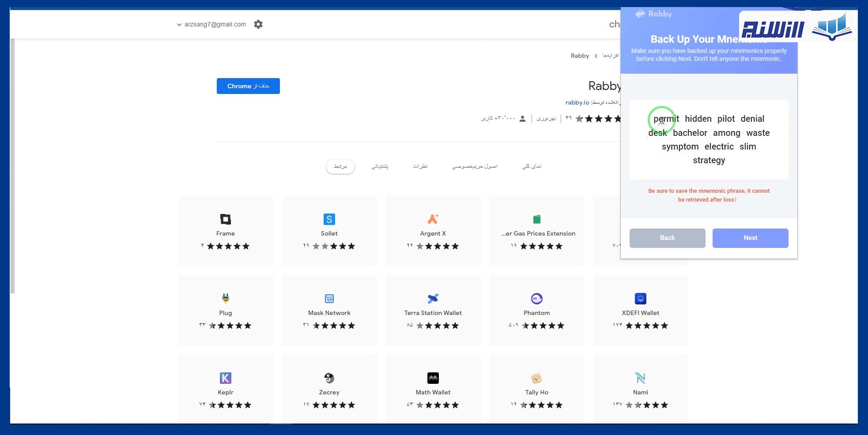This screenshot has width=868, height=435.
Task: Click the Nami wallet icon
Action: point(641,378)
